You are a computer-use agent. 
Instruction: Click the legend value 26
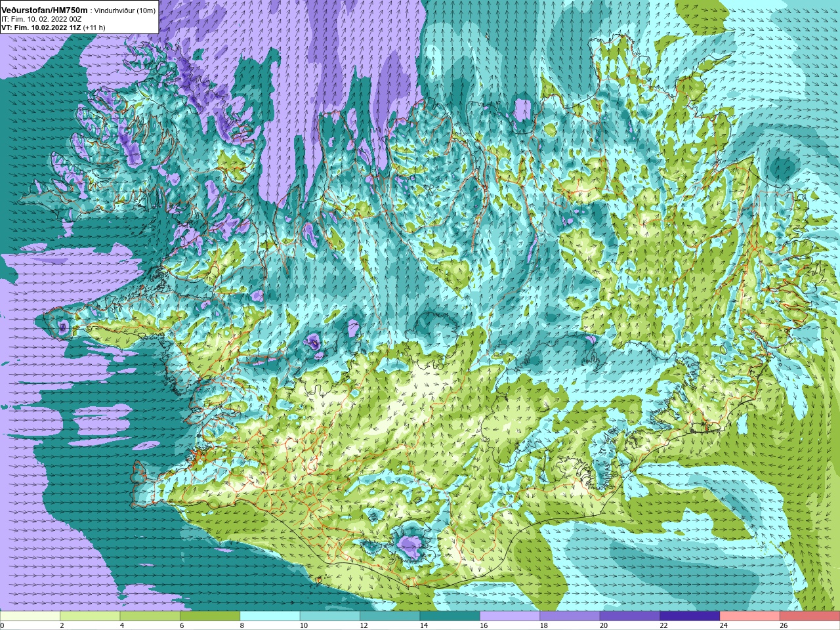(x=784, y=625)
